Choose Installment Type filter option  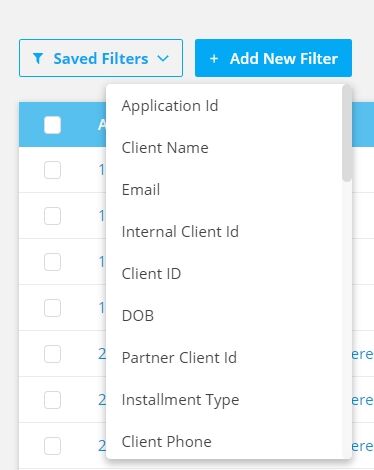click(x=180, y=400)
